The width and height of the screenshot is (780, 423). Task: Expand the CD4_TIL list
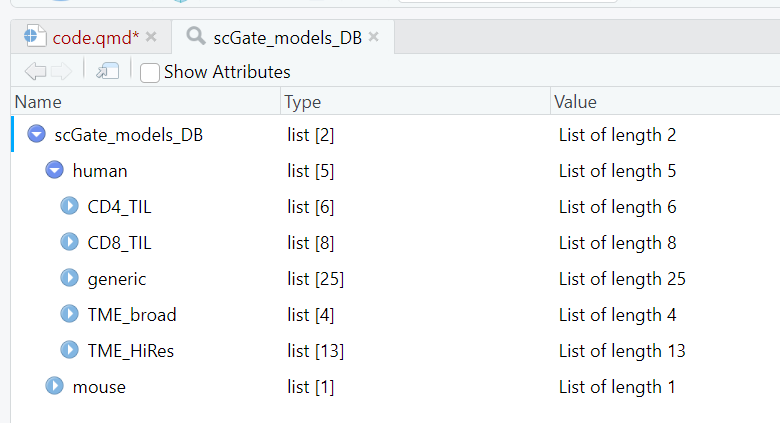(69, 207)
